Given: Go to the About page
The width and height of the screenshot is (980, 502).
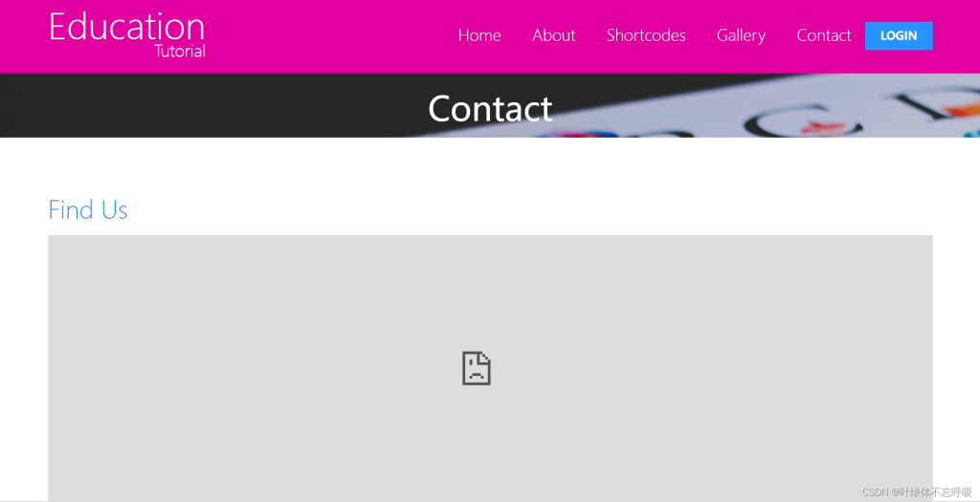Looking at the screenshot, I should 554,35.
